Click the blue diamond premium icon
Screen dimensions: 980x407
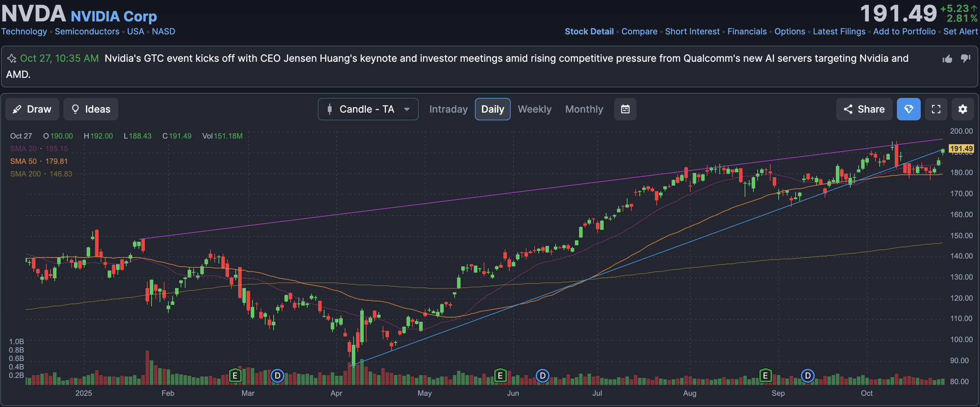point(908,109)
